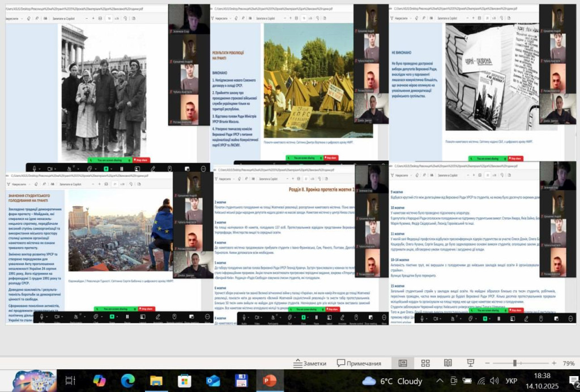Viewport: 580px width, 392px height.
Task: Open Task View on the taskbar
Action: 70,381
